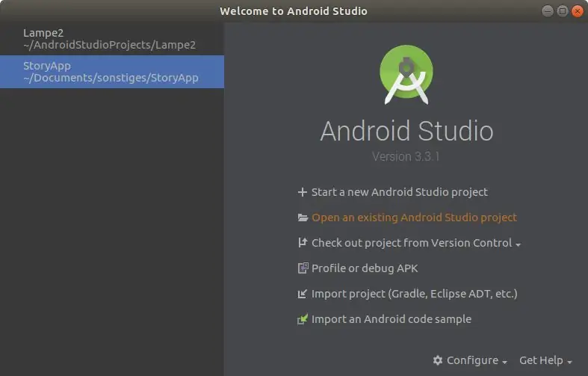
Task: Click the Version 3.3.1 label
Action: [x=406, y=156]
